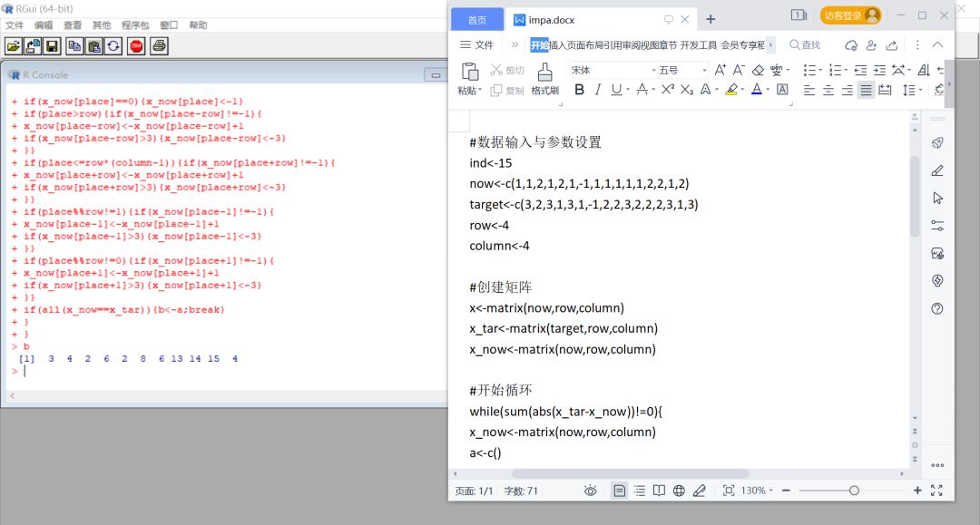
Task: Open the WPS 文件 menu
Action: pos(477,45)
